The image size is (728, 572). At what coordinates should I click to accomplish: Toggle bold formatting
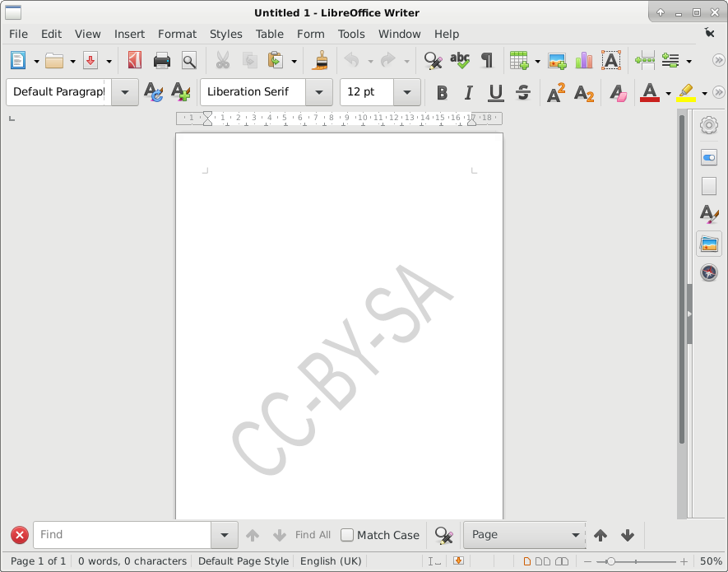click(442, 92)
